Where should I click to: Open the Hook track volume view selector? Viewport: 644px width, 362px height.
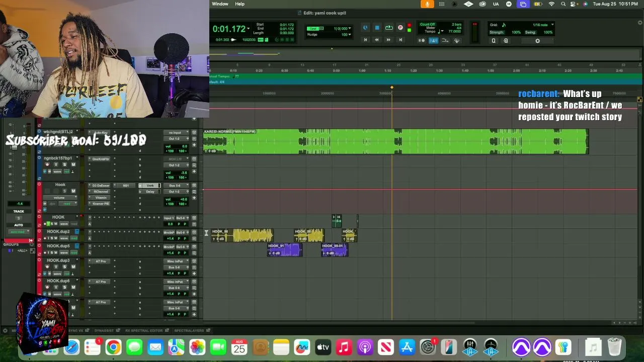(x=60, y=198)
